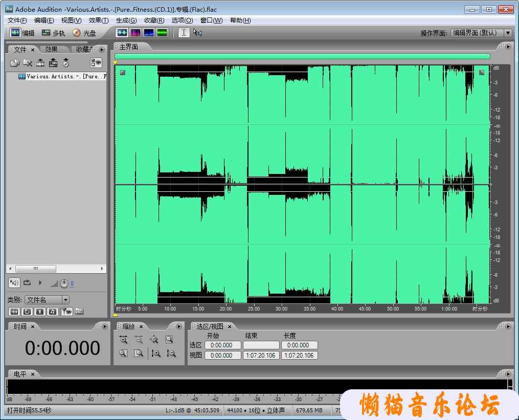Image resolution: width=519 pixels, height=420 pixels.
Task: Click zoom out full icon
Action: tap(154, 340)
